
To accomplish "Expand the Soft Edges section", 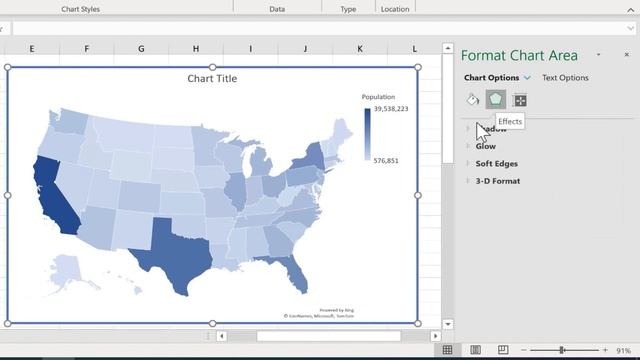I will 496,164.
